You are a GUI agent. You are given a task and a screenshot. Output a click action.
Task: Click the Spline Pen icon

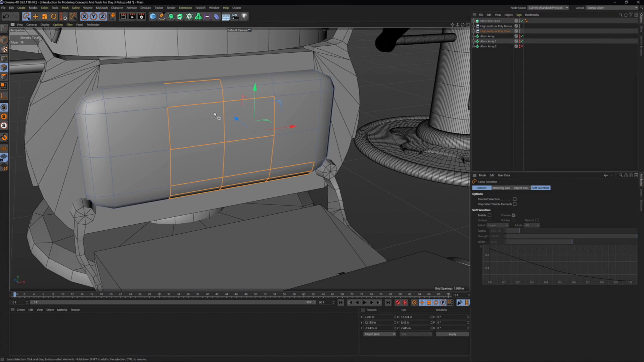(x=162, y=16)
